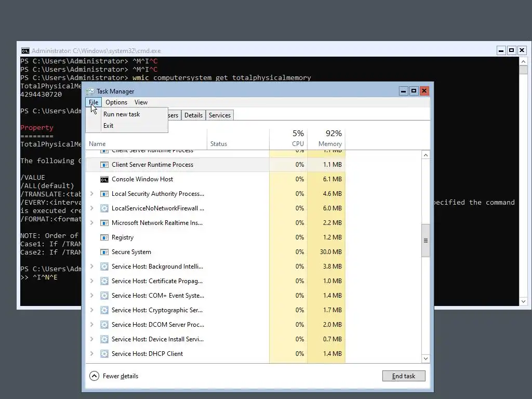The image size is (532, 399).
Task: Select the Registry process row name
Action: click(x=123, y=237)
